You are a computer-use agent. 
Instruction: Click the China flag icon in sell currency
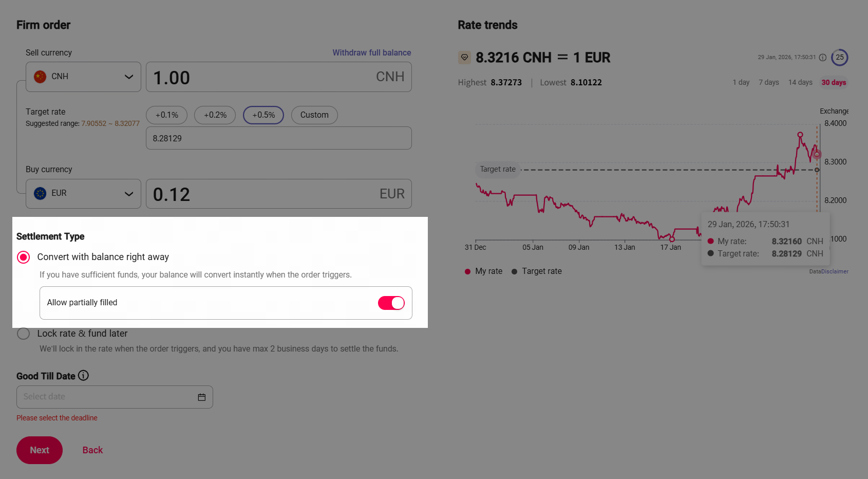40,77
